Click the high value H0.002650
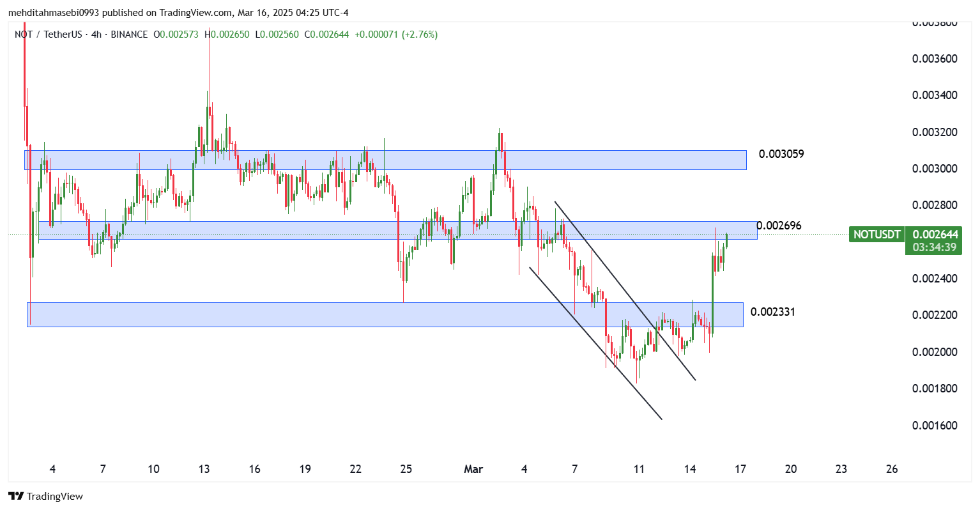Screen dimensions: 980x510 point(227,35)
